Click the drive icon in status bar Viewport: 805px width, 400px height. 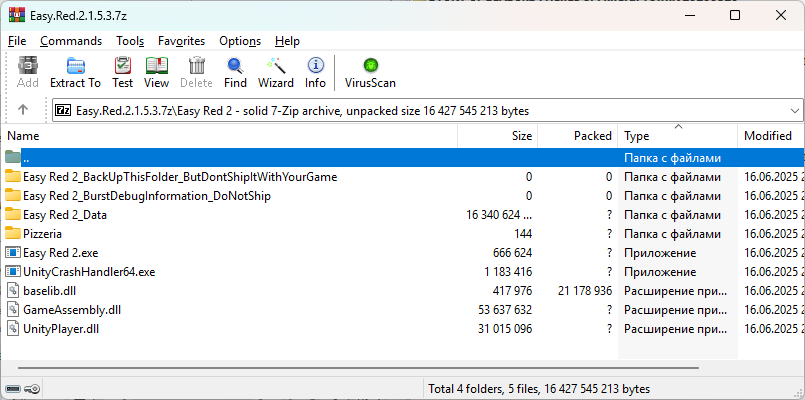14,388
